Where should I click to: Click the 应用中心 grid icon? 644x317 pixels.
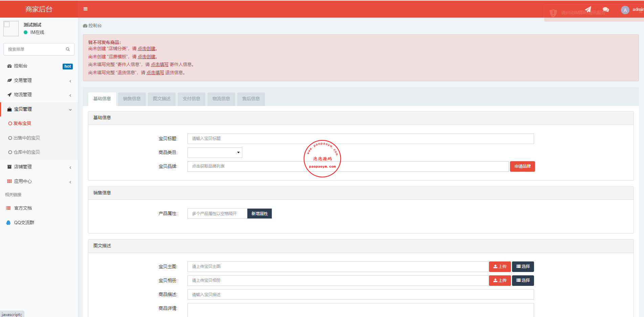point(9,181)
